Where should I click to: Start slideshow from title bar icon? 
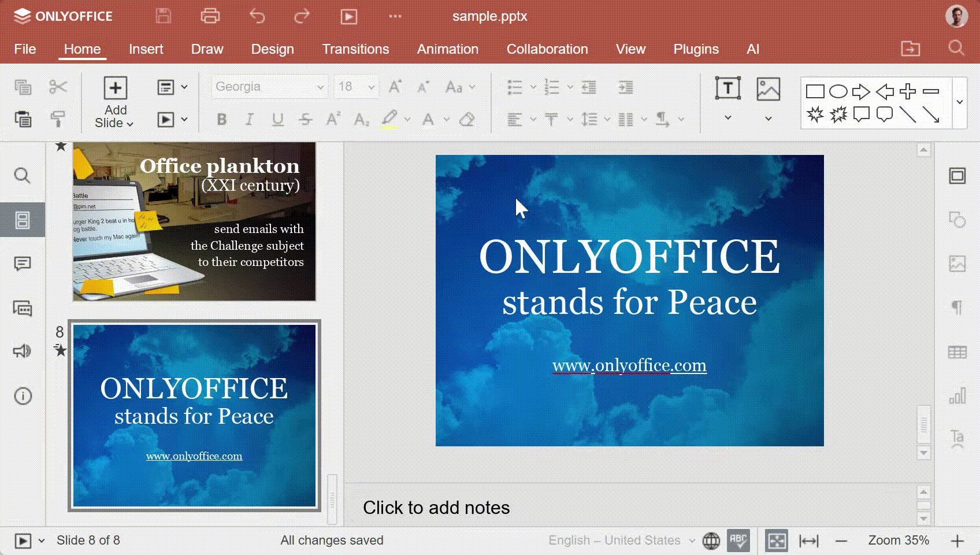coord(348,16)
